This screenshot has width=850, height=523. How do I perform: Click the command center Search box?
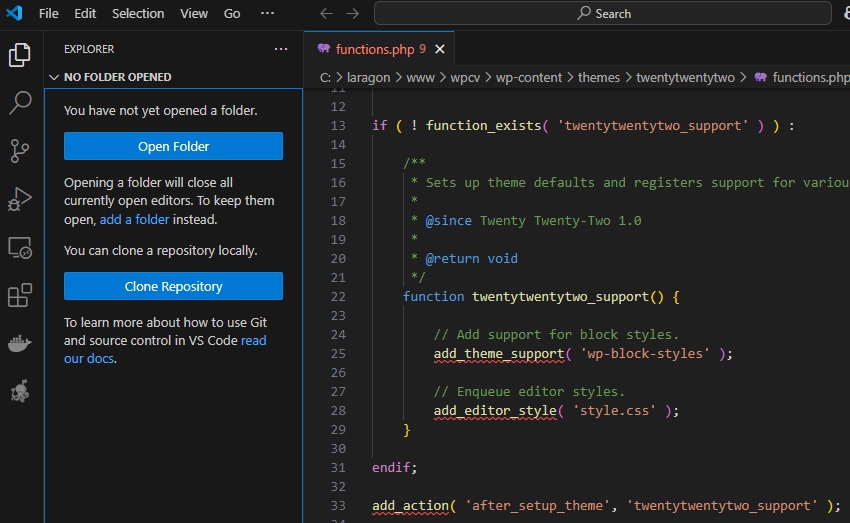pyautogui.click(x=603, y=13)
